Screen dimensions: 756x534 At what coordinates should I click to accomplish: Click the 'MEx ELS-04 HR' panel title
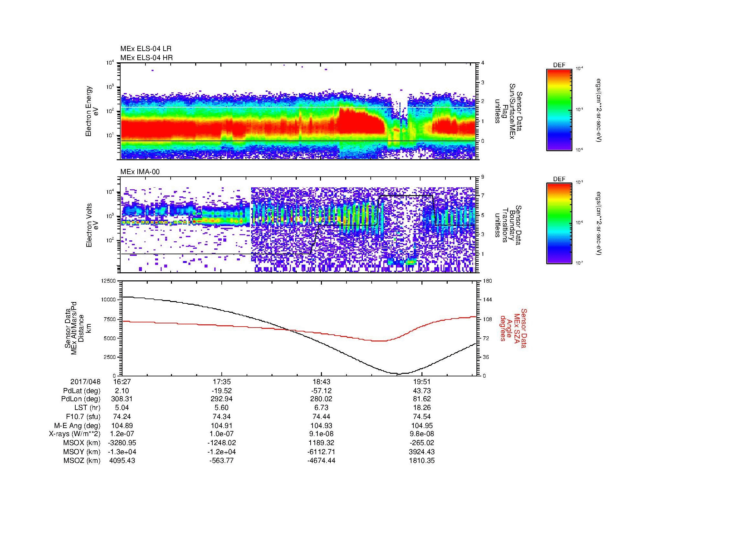tap(146, 58)
